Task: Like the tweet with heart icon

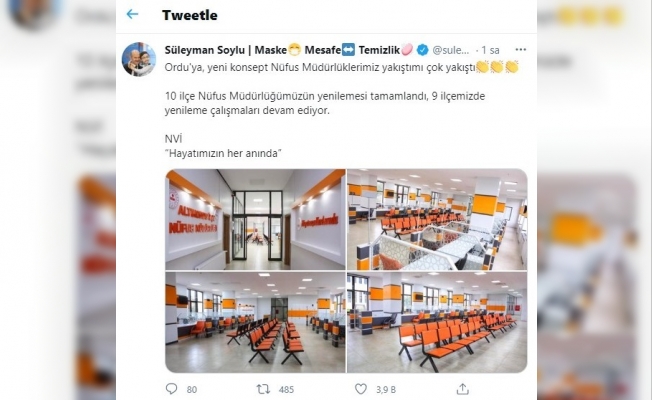Action: (x=361, y=389)
